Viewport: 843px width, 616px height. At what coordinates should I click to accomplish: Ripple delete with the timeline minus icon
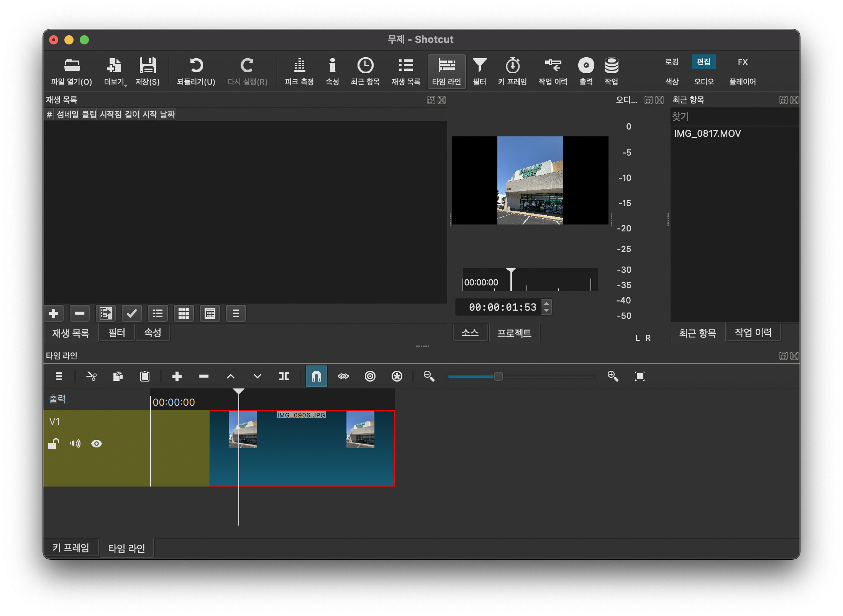pos(204,376)
